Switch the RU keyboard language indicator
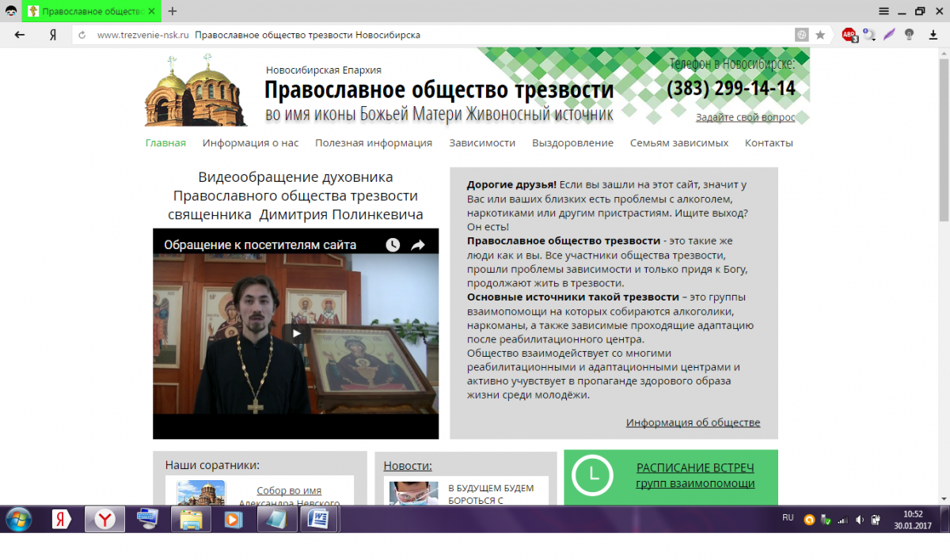The height and width of the screenshot is (560, 950). (788, 517)
